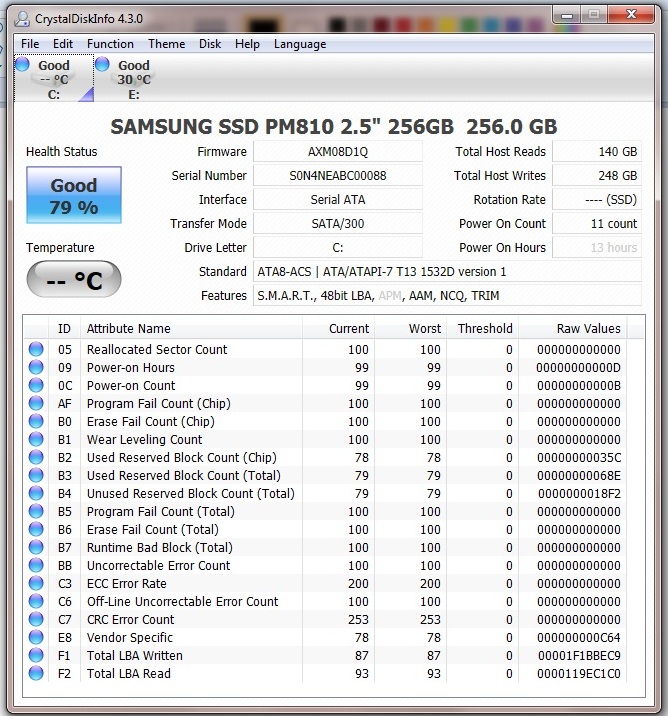The height and width of the screenshot is (716, 668).
Task: Click status orb of Total LBA Read row
Action: [36, 673]
